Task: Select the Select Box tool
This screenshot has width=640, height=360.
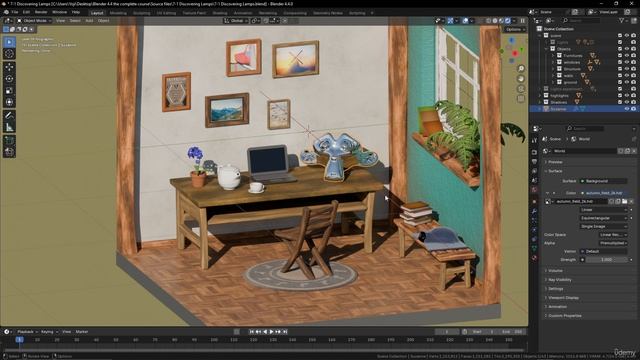Action: [9, 42]
